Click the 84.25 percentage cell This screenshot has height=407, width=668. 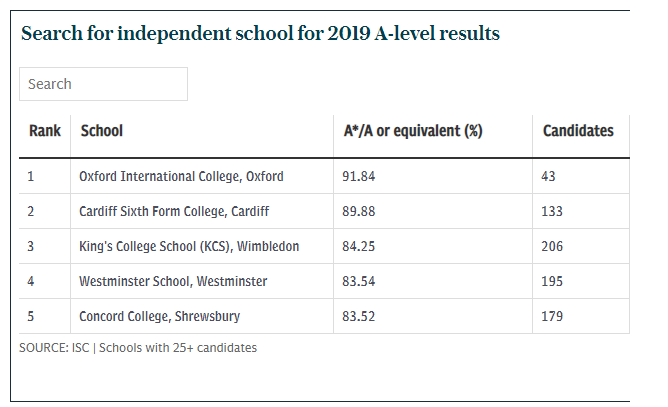359,246
